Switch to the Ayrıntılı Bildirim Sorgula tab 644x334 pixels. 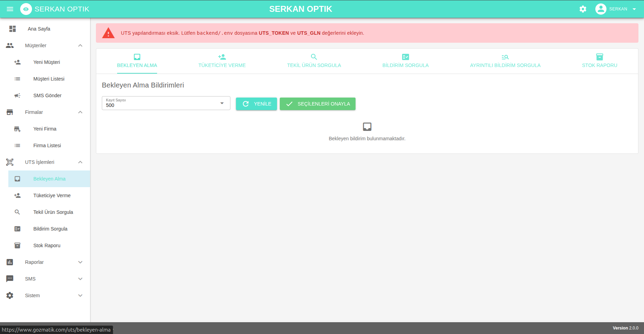tap(505, 61)
